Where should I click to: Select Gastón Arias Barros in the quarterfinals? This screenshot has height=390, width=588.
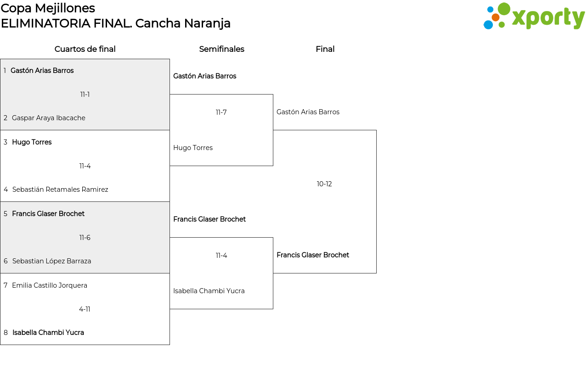point(42,71)
